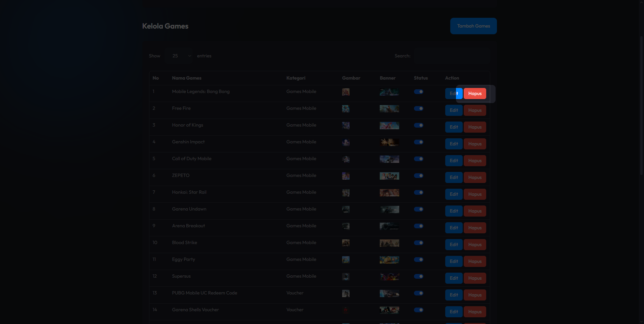Open ZEPETO game image thumbnail
The width and height of the screenshot is (644, 324).
pyautogui.click(x=346, y=176)
